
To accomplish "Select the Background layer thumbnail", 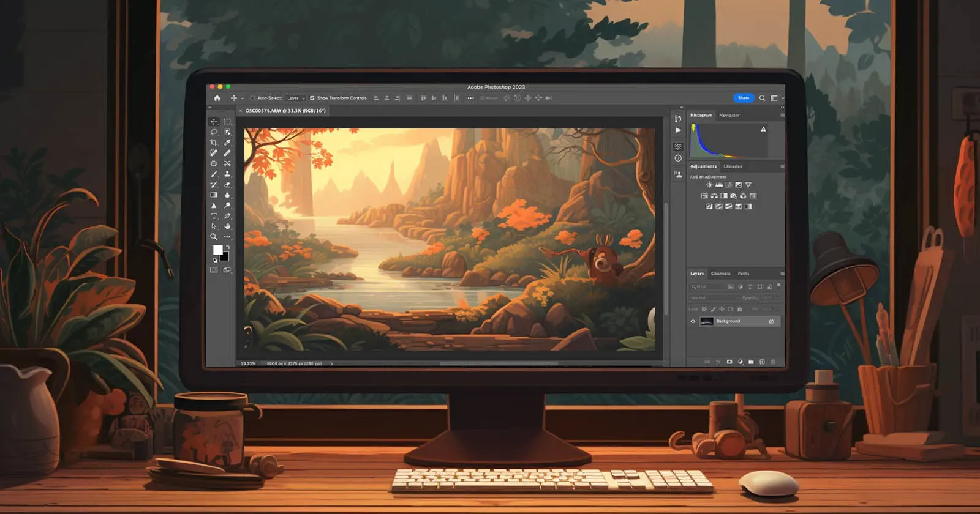I will coord(706,321).
